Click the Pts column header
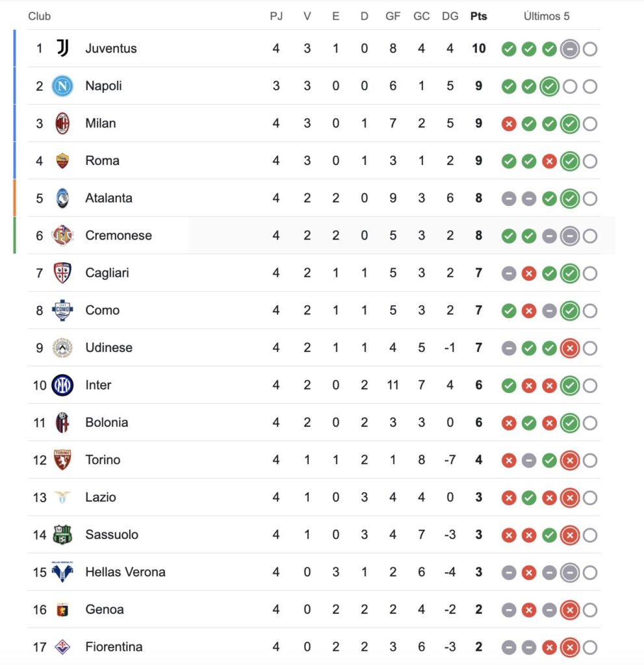Image resolution: width=644 pixels, height=665 pixels. [479, 16]
